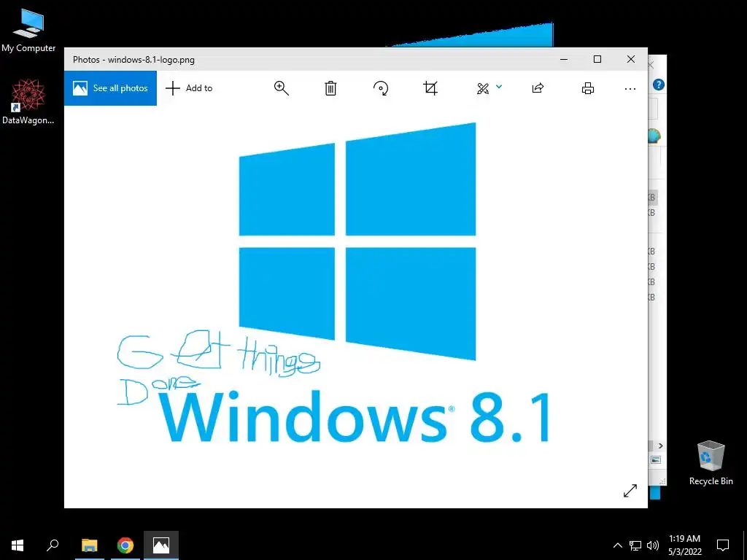The width and height of the screenshot is (747, 560).
Task: Open Windows Start menu
Action: [18, 545]
